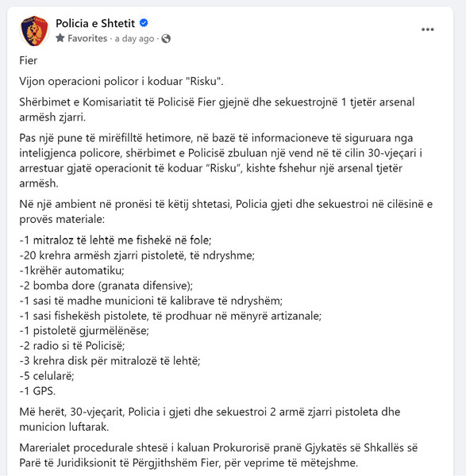The height and width of the screenshot is (476, 466).
Task: Click paragraph starting 'Shërbimet e Komisariatit'
Action: [x=217, y=109]
